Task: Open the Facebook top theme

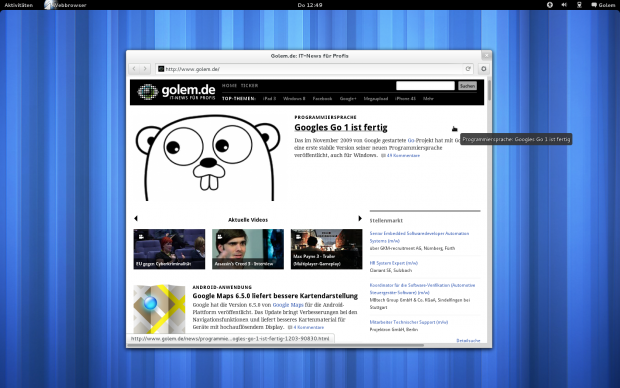Action: (322, 98)
